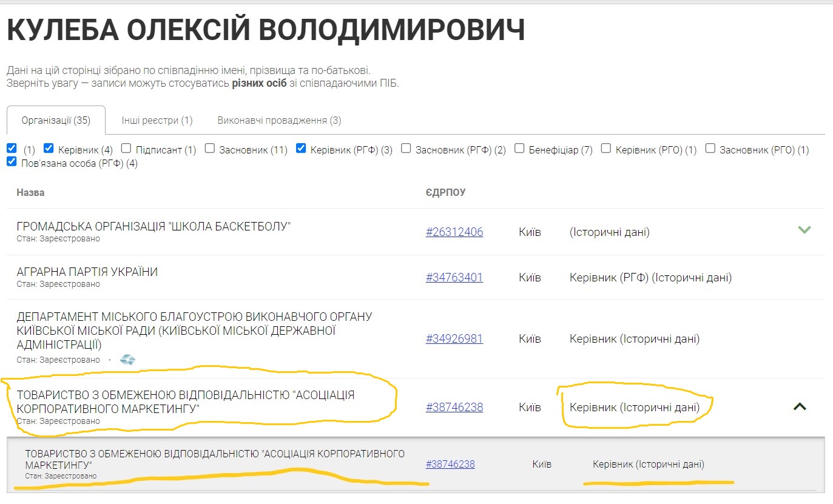
Task: Open ЄДРПОУ link #26312406
Action: click(454, 232)
